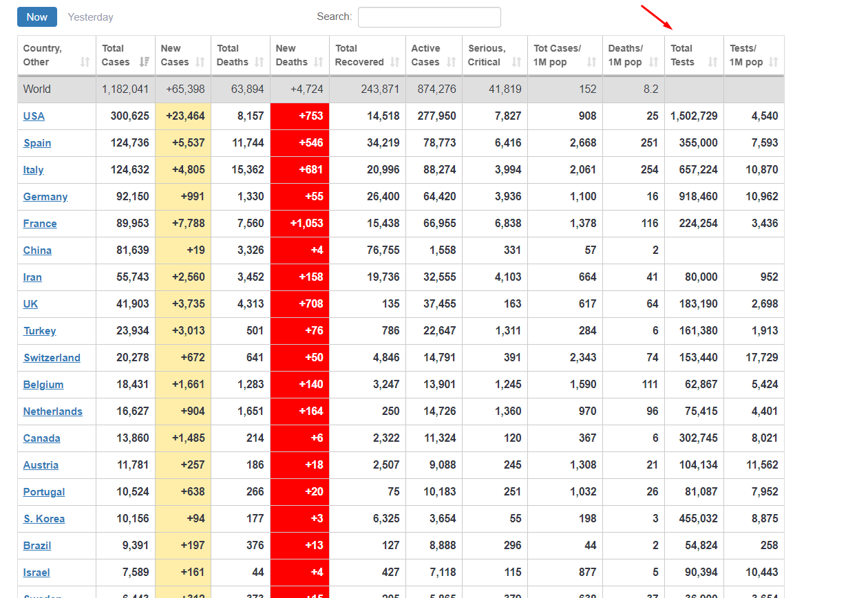The height and width of the screenshot is (598, 868).
Task: Sort by Total Recovered arrow icon
Action: tap(395, 62)
